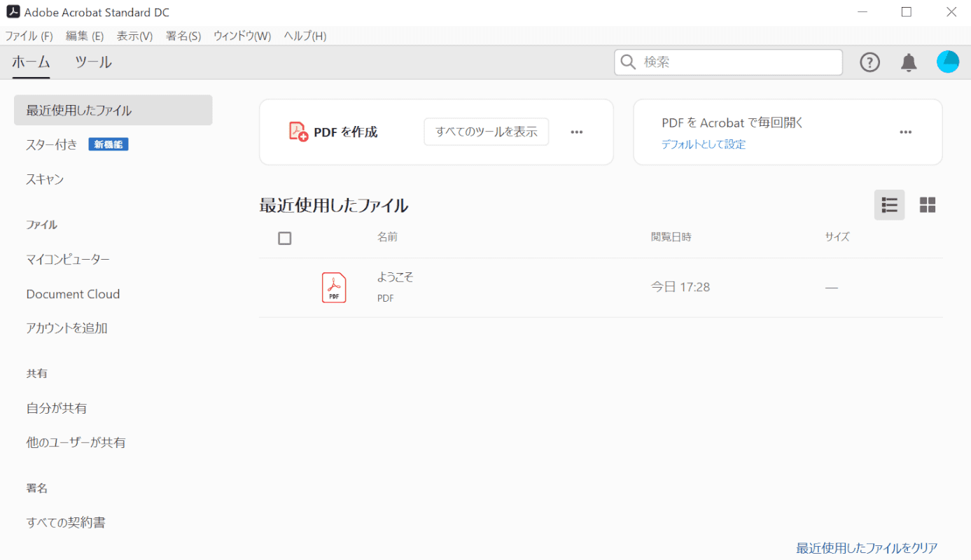
Task: Open the 編集 (E) menu
Action: click(x=85, y=36)
